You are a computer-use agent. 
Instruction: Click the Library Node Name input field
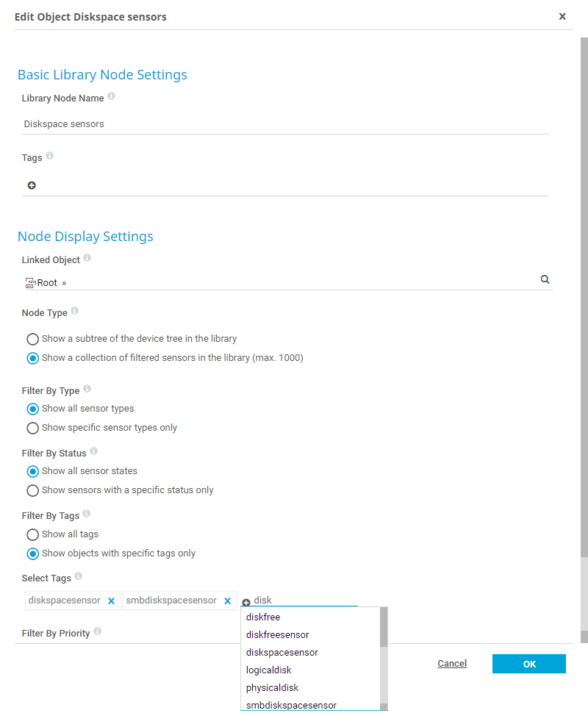285,124
